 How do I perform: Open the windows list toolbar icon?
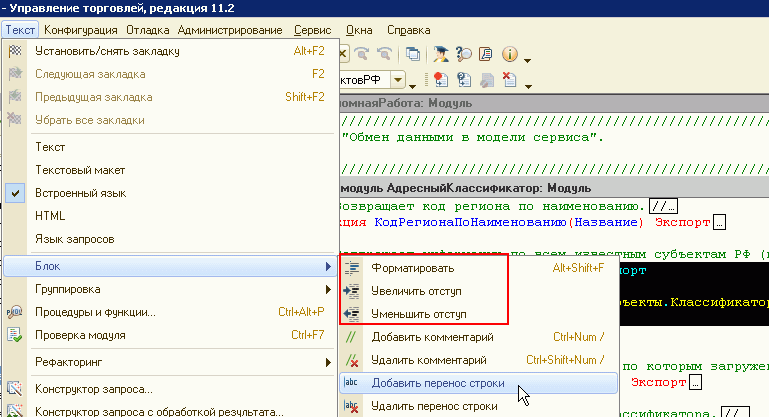click(413, 54)
